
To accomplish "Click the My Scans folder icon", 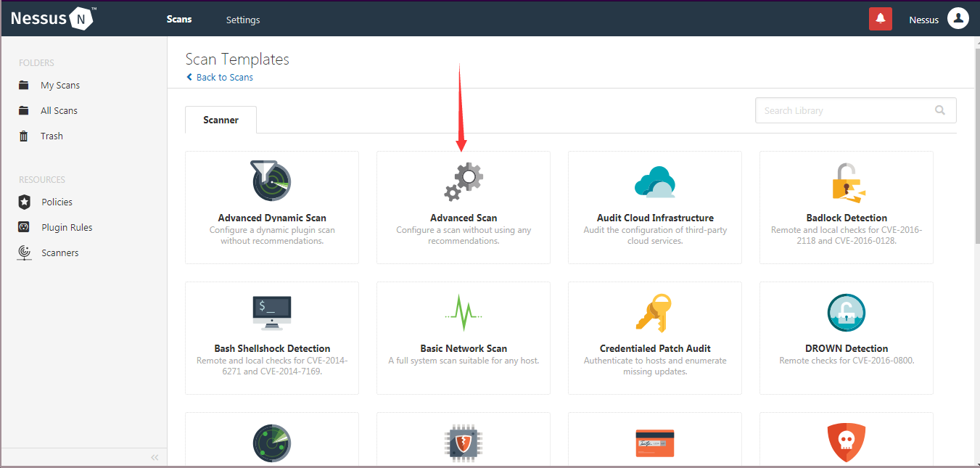I will point(24,85).
